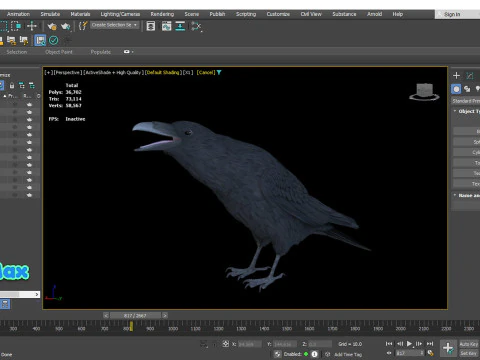Go to the end frame
Image resolution: width=480 pixels, height=360 pixels.
coord(430,344)
